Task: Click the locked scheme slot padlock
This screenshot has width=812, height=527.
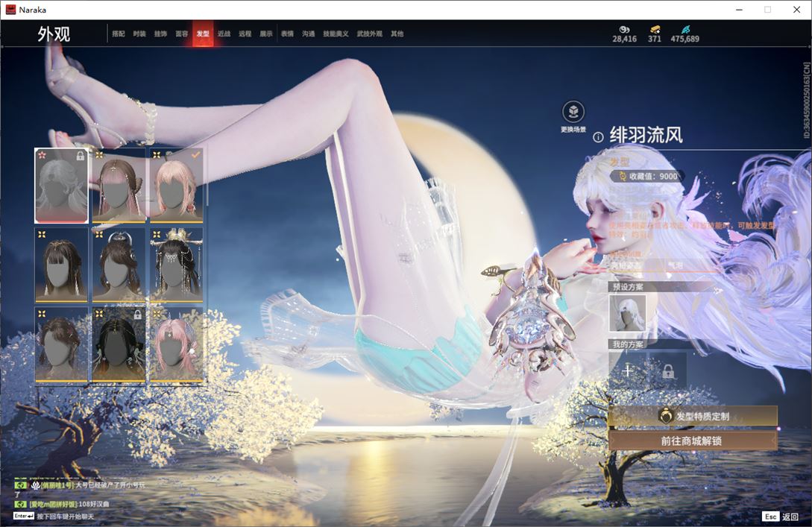Action: (x=668, y=370)
